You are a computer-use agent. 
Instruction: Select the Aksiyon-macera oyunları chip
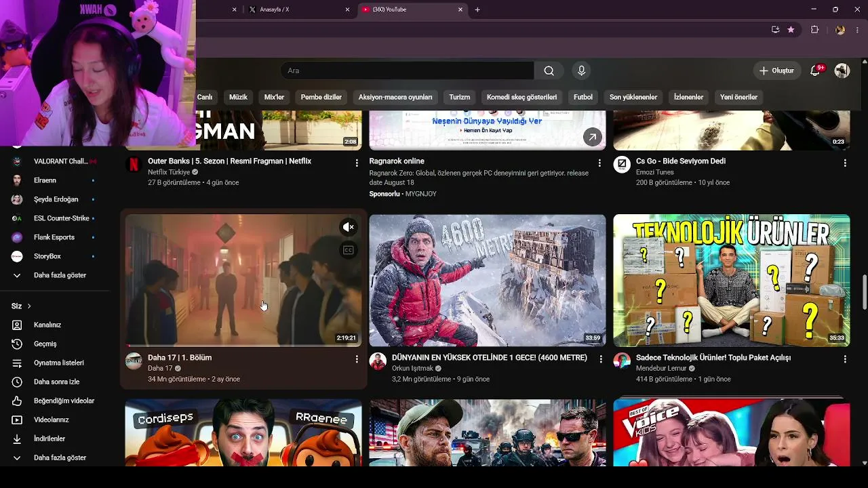pyautogui.click(x=395, y=97)
